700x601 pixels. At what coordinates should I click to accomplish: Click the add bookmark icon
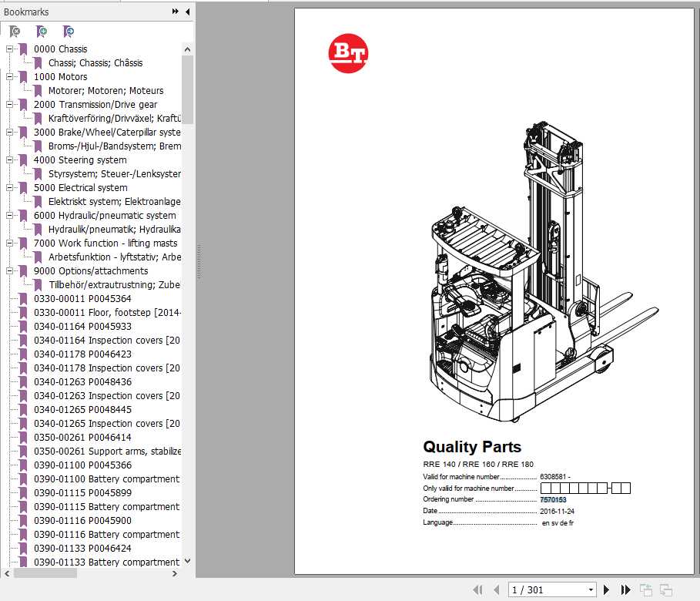click(41, 31)
